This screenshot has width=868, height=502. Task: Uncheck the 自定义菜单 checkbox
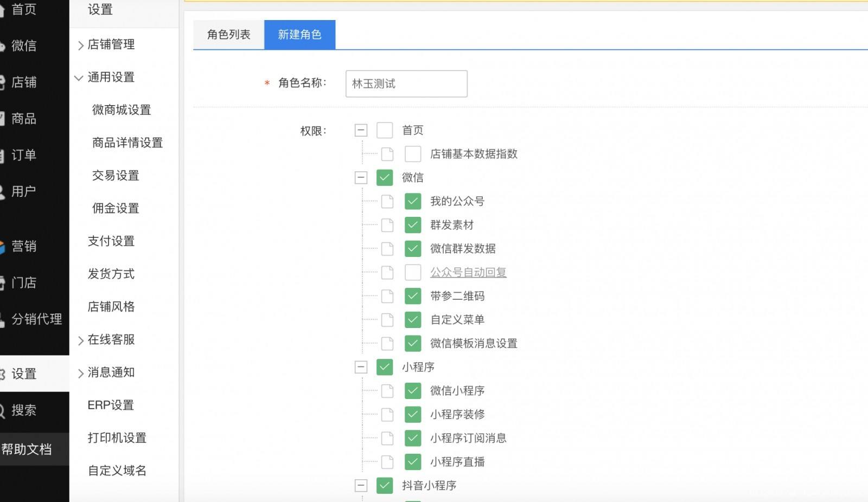pyautogui.click(x=413, y=320)
